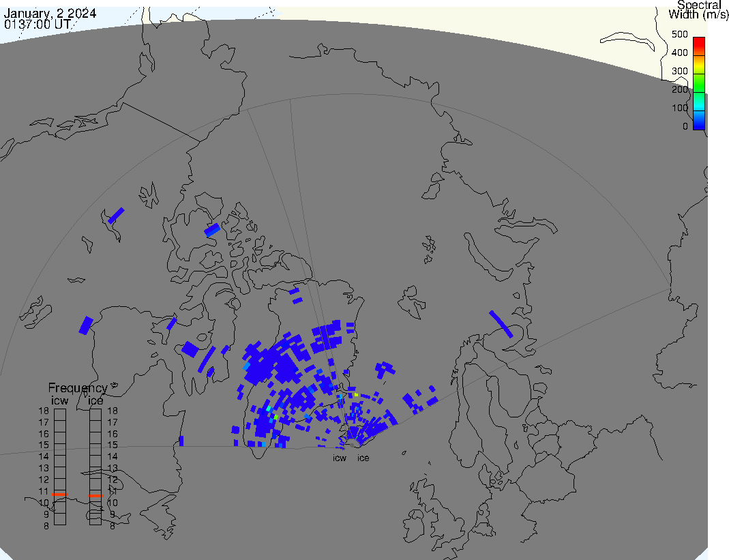Click the "500" color scale label

(x=680, y=34)
